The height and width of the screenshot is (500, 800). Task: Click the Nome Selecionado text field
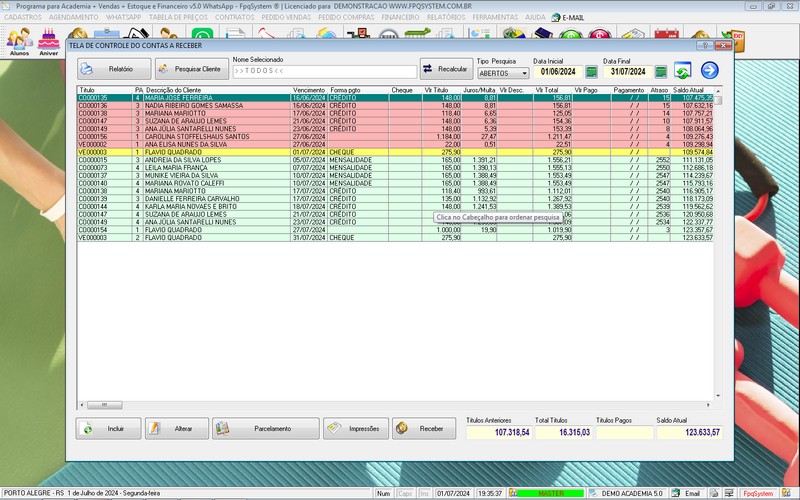pyautogui.click(x=324, y=71)
